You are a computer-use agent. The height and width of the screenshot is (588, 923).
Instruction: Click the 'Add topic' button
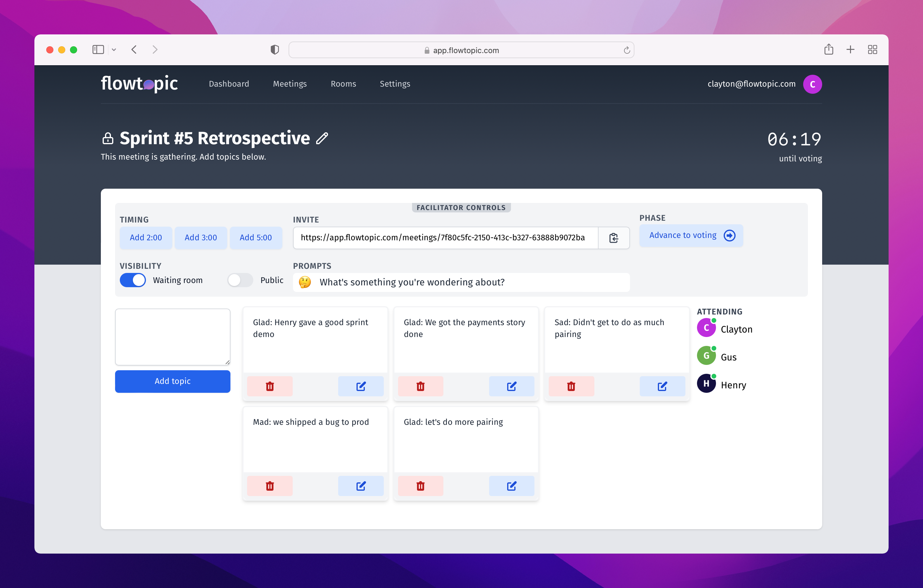click(173, 381)
